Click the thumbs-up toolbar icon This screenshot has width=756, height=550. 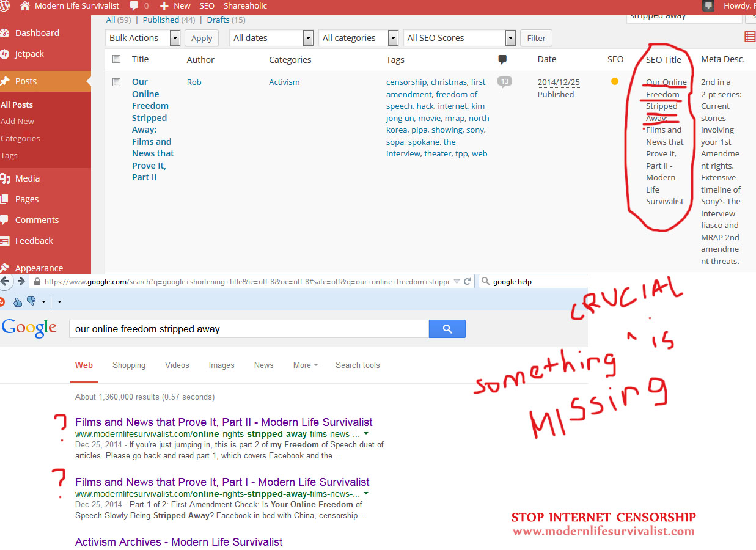(18, 301)
